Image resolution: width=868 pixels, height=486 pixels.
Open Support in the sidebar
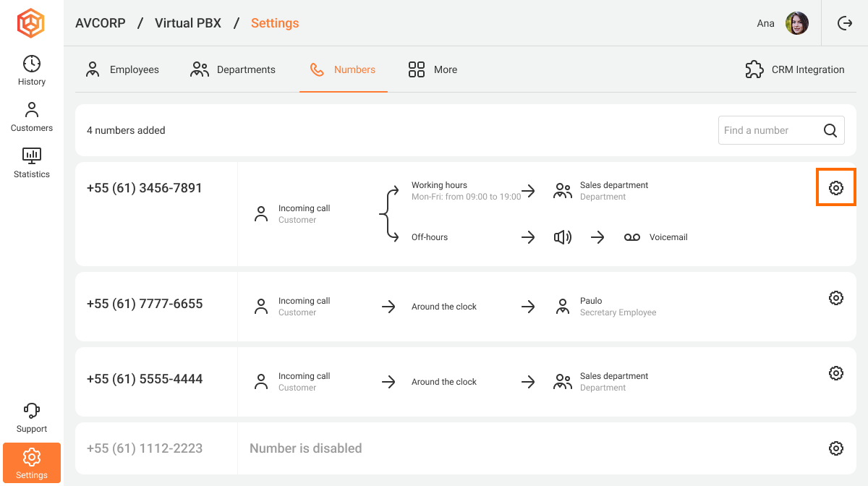click(x=32, y=417)
